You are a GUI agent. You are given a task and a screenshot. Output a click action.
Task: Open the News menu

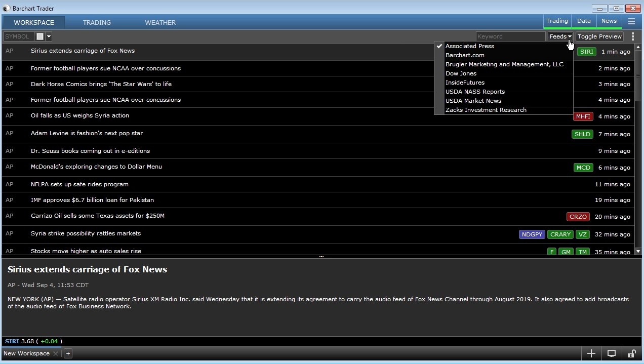[x=609, y=21]
